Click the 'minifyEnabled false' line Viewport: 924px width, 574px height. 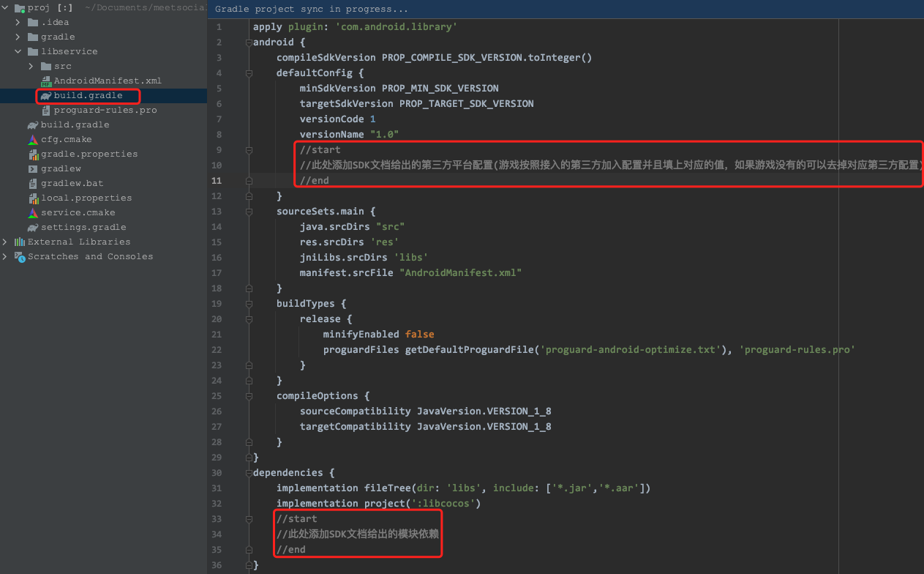(379, 335)
